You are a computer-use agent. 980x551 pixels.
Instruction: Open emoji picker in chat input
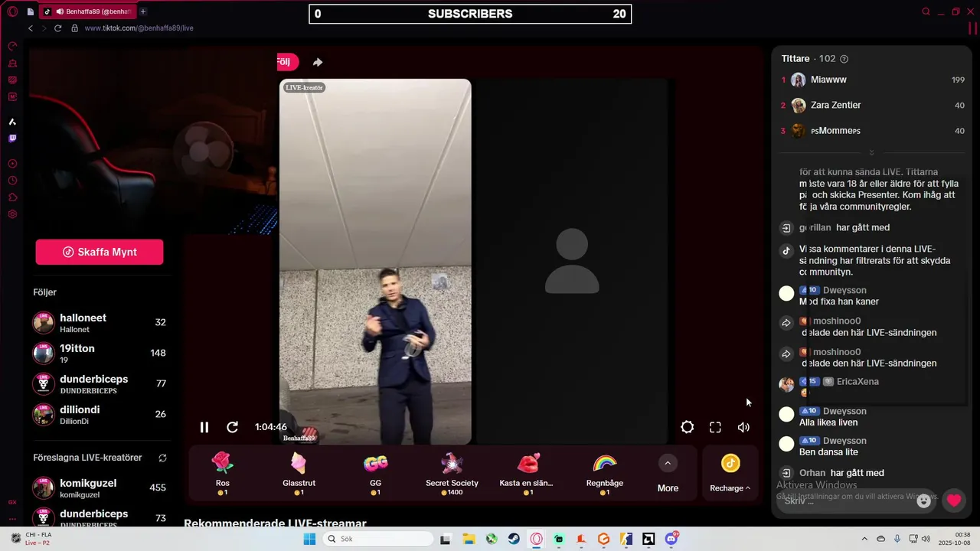(924, 500)
